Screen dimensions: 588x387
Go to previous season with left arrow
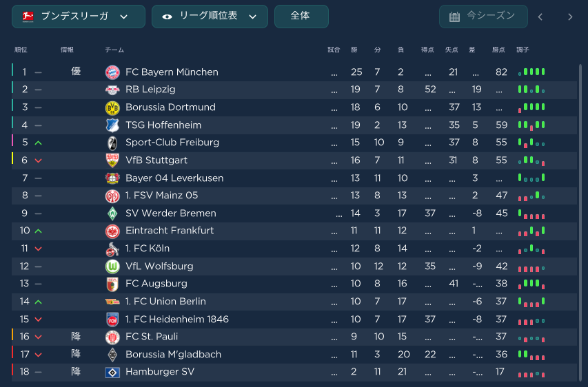[540, 17]
